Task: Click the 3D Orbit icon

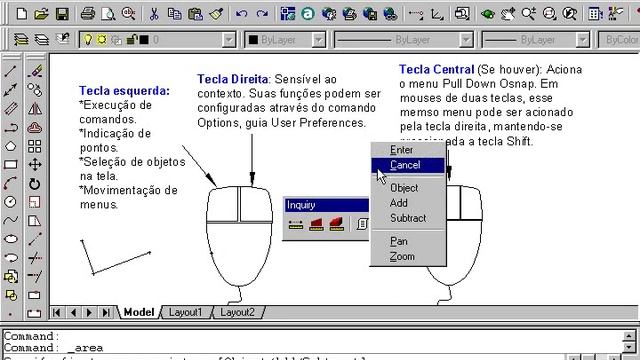Action: (487, 14)
